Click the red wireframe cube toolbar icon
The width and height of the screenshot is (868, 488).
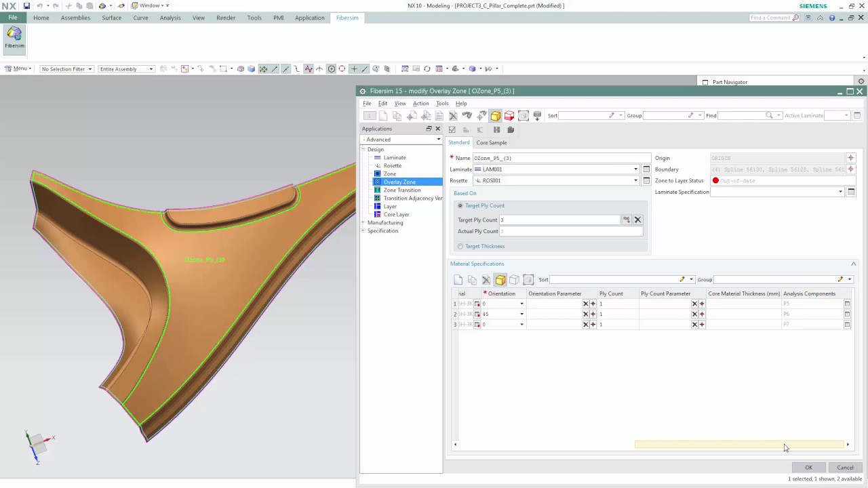[x=509, y=116]
